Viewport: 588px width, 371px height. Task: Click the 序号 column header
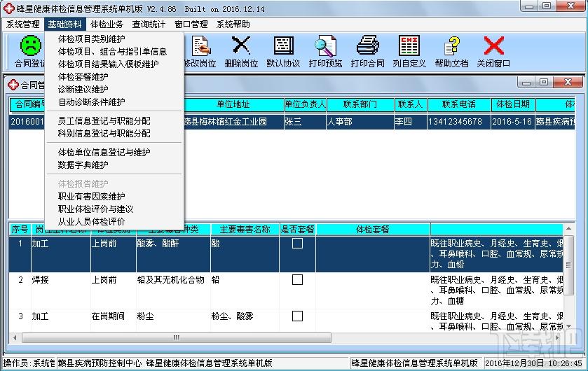pos(20,230)
